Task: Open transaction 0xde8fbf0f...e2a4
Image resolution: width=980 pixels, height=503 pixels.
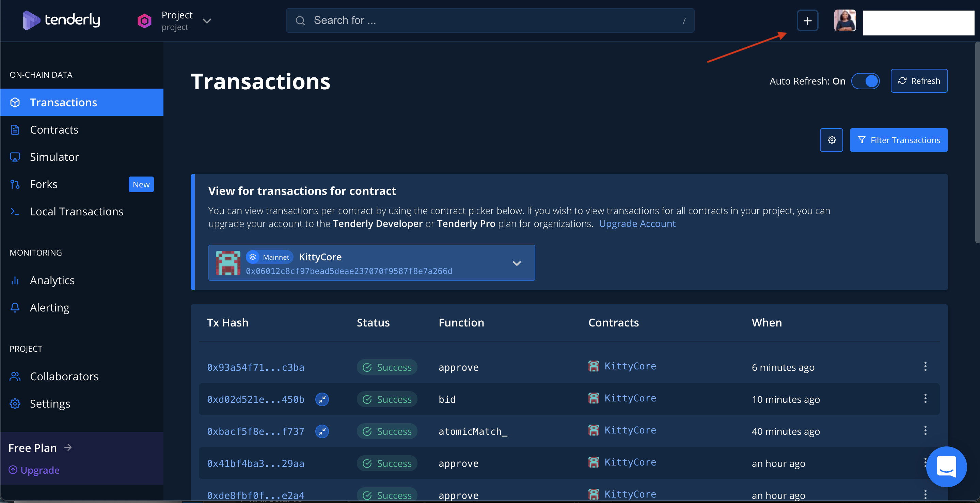Action: tap(256, 496)
